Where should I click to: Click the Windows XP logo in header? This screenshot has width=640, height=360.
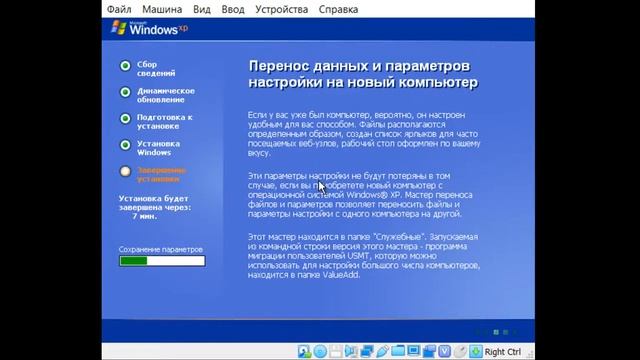coord(149,28)
